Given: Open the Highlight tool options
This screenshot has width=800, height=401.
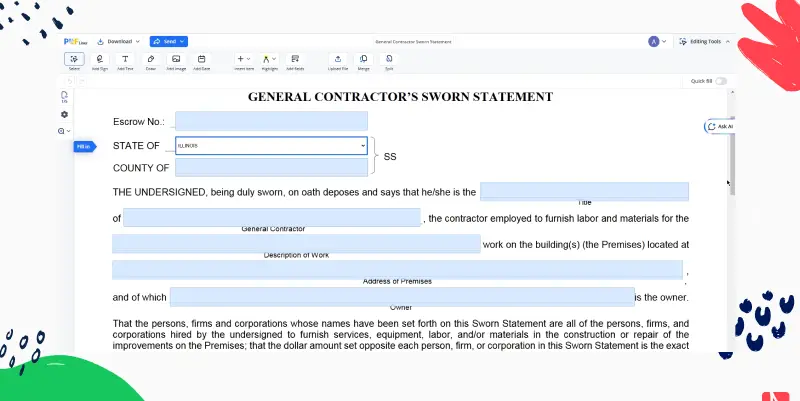Looking at the screenshot, I should tap(269, 61).
